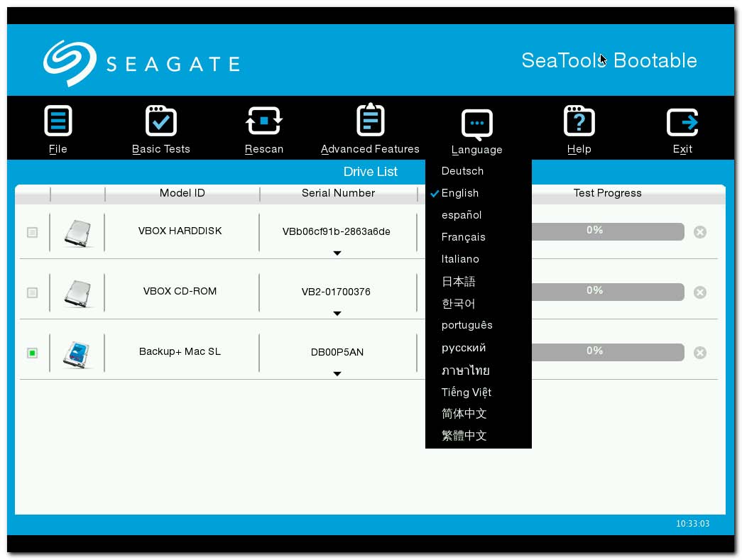Viewport: 742px width, 560px height.
Task: Uncheck the Backup+ Mac SL drive
Action: tap(31, 352)
